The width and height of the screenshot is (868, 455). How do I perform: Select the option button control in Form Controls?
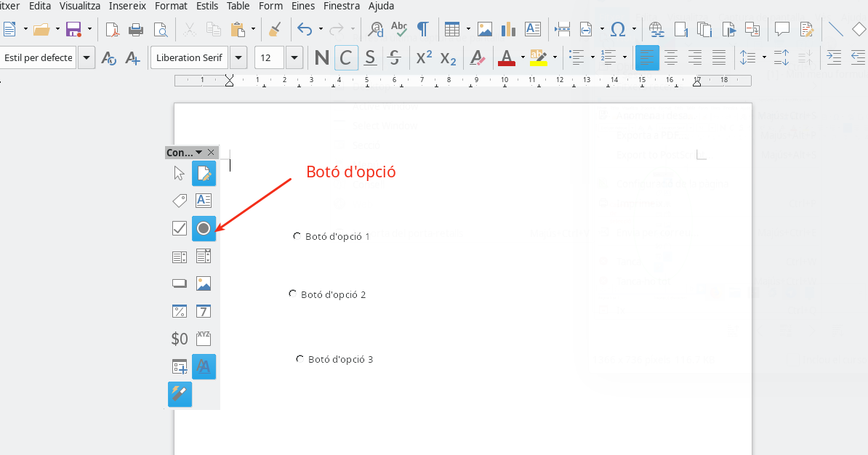[x=204, y=228]
